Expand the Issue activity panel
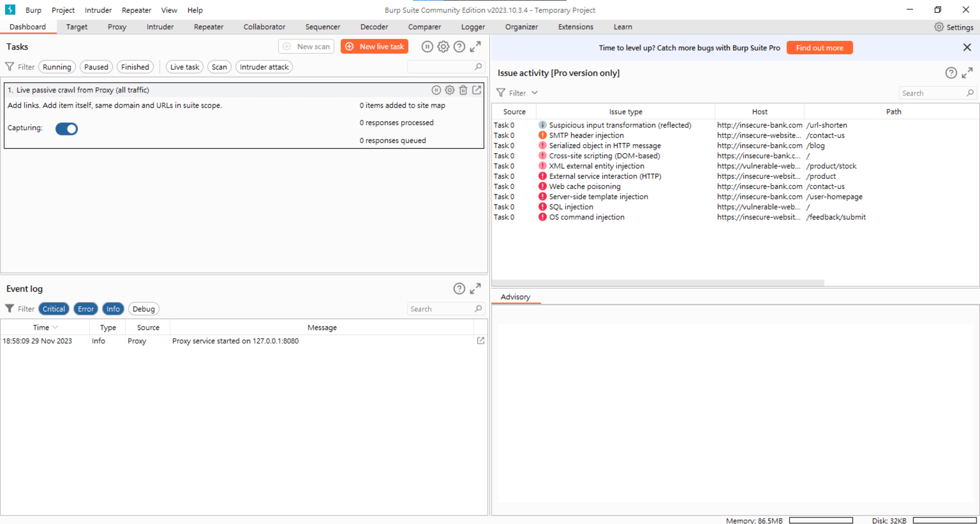980x524 pixels. pyautogui.click(x=967, y=73)
